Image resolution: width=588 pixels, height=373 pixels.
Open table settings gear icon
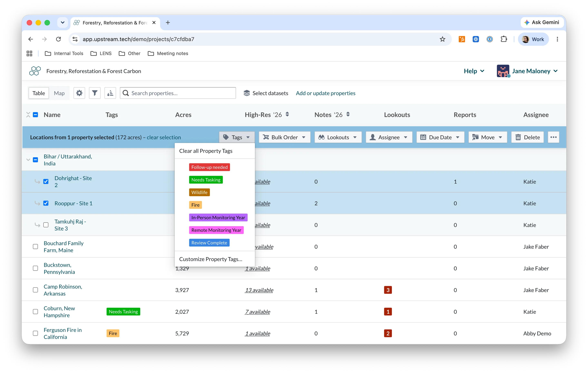[79, 93]
